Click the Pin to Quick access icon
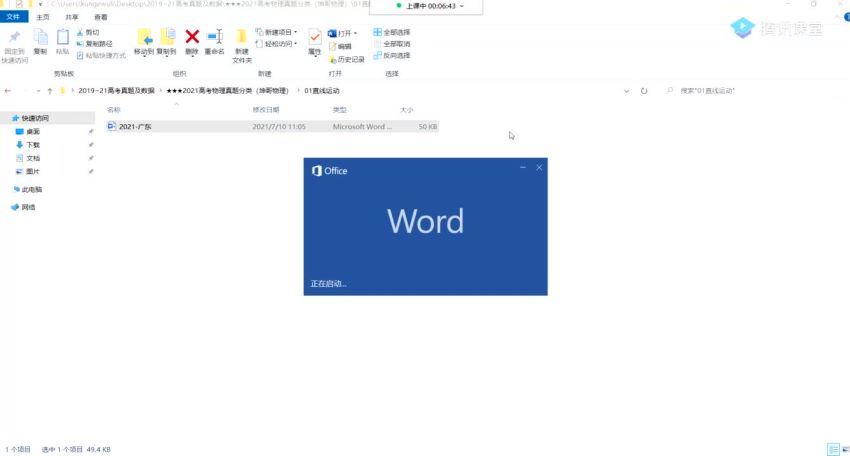This screenshot has height=456, width=850. (x=14, y=38)
